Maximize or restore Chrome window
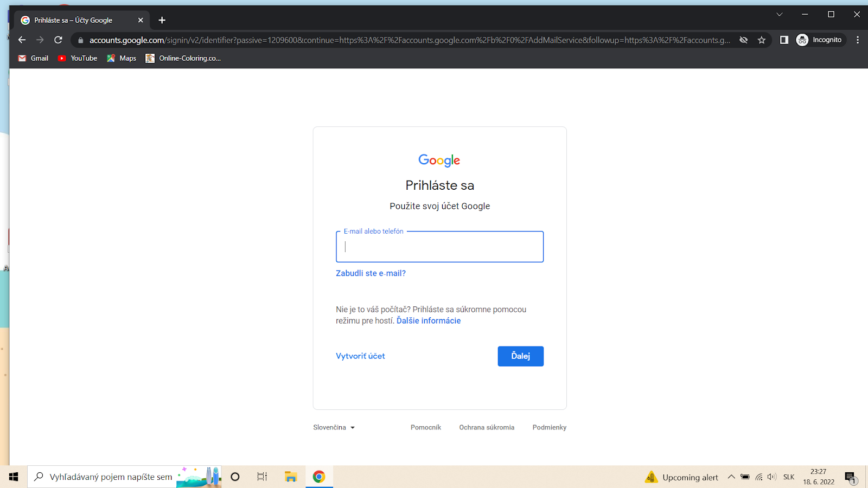 point(831,15)
